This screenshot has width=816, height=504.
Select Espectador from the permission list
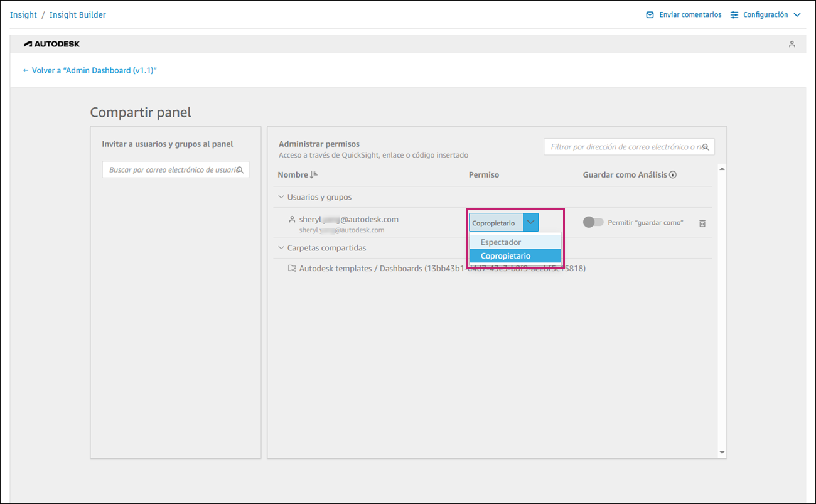[x=501, y=242]
